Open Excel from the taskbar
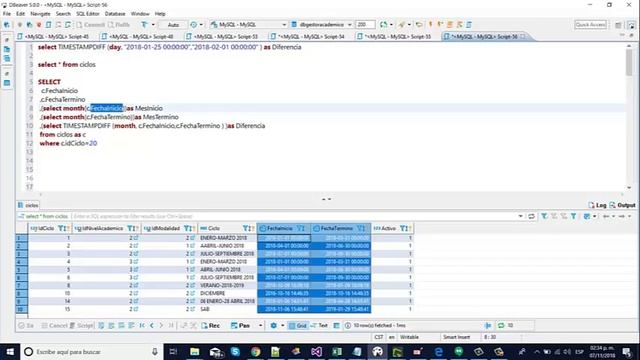Viewport: 640px width, 360px height. pyautogui.click(x=337, y=351)
